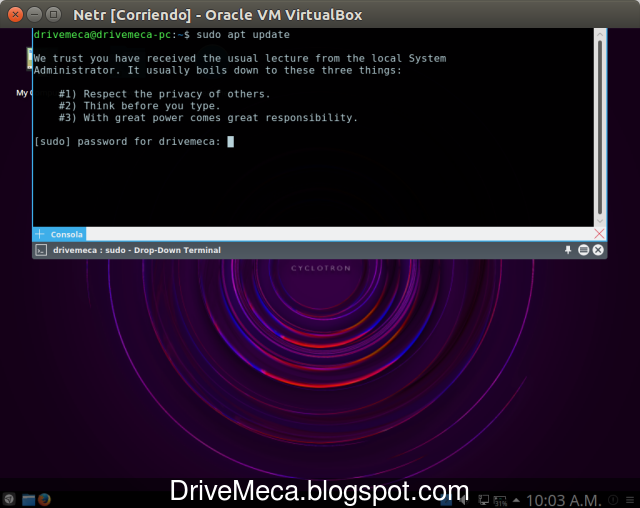Screen dimensions: 640x508
Task: Click the green drivemeca@drivemeca-pc prompt
Action: pos(102,35)
